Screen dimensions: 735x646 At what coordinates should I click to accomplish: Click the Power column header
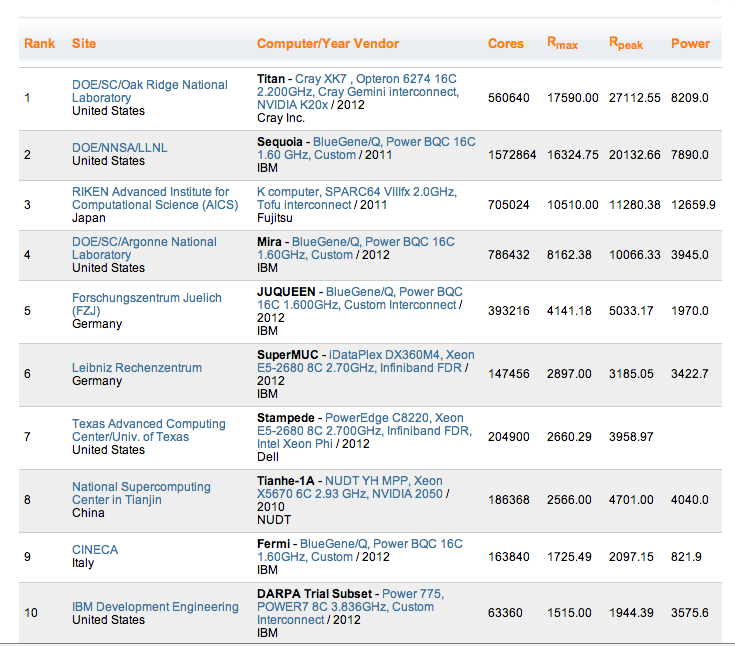[x=690, y=44]
